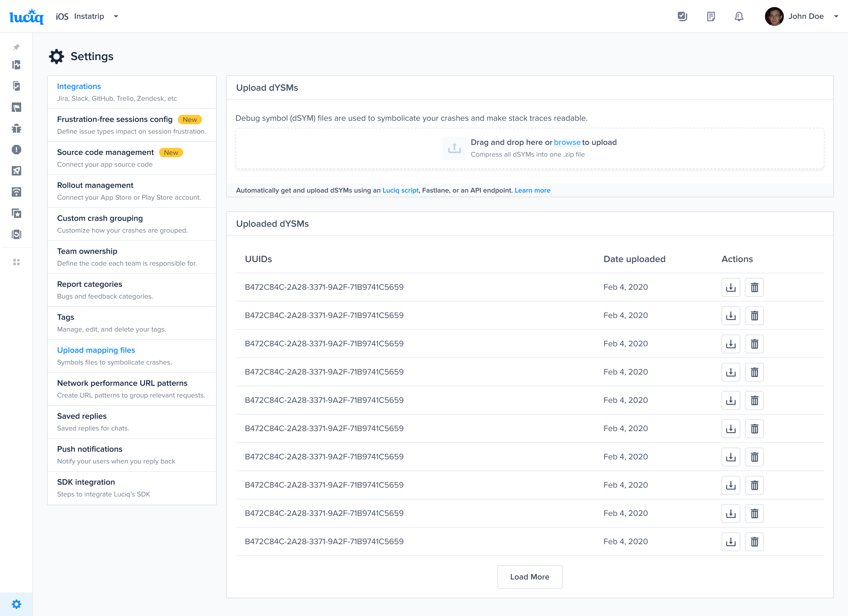
Task: Select Upload mapping files section
Action: click(x=132, y=356)
